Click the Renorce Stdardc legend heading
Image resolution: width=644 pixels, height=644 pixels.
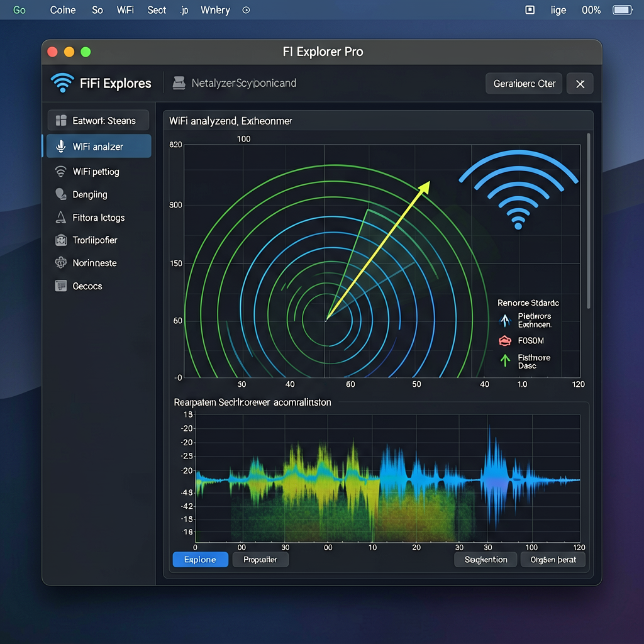click(x=528, y=303)
